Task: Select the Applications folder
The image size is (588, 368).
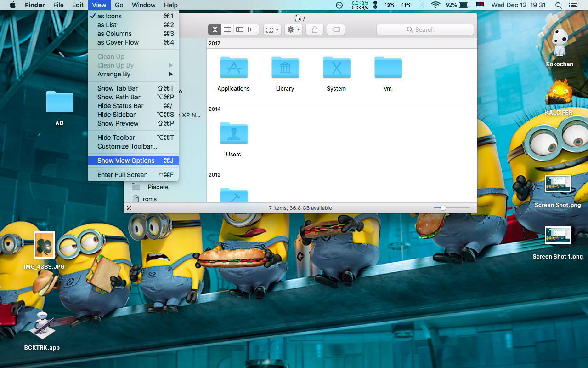Action: pos(233,74)
